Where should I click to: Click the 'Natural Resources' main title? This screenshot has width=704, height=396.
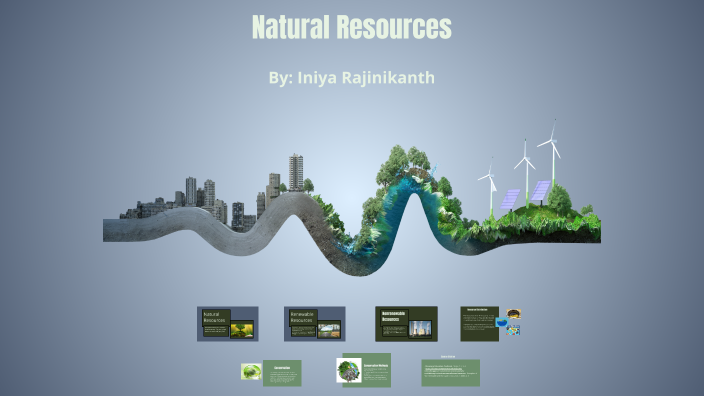click(352, 27)
